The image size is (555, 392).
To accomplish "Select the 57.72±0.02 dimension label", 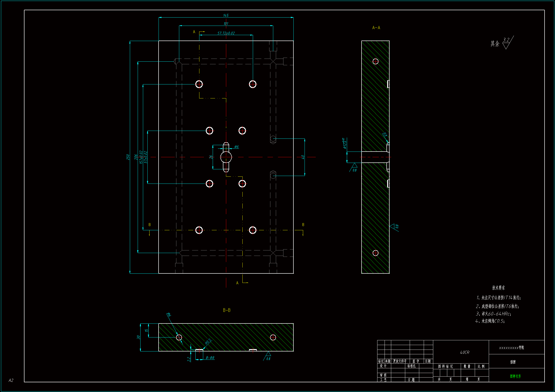I will [x=226, y=33].
